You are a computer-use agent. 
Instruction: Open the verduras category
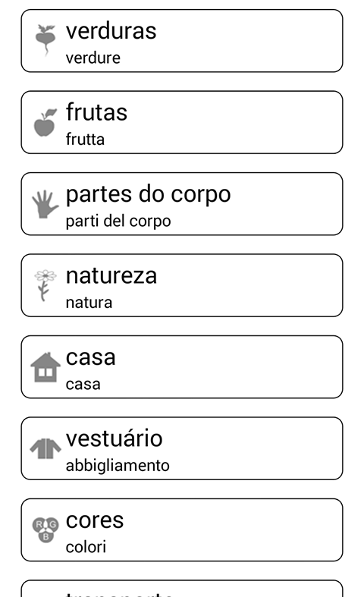(x=182, y=41)
